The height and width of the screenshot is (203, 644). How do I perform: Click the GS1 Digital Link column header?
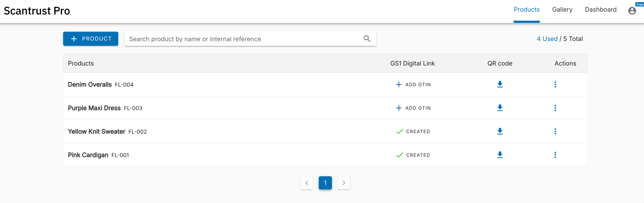point(413,63)
